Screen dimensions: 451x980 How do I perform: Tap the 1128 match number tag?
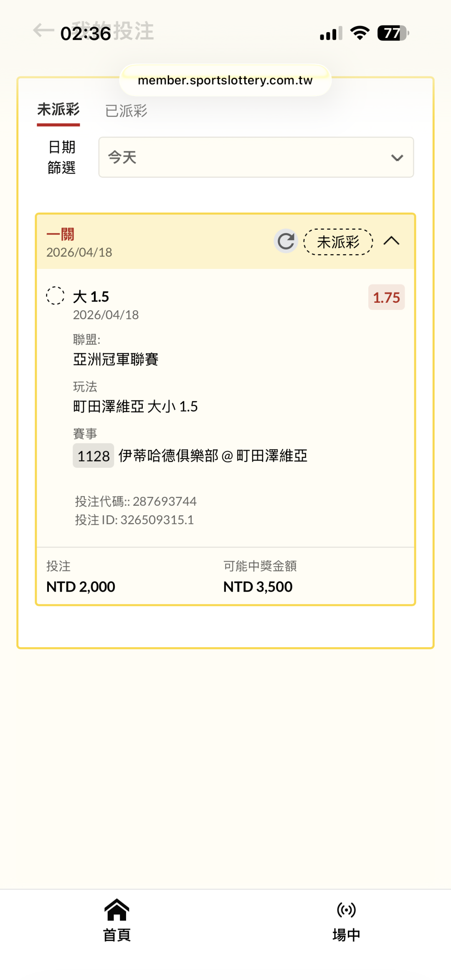pyautogui.click(x=94, y=456)
